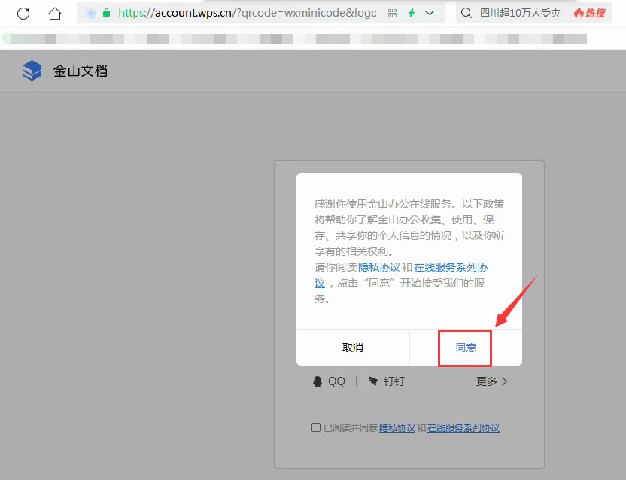Expand the address bar dropdown chevron
626x480 pixels.
[430, 13]
